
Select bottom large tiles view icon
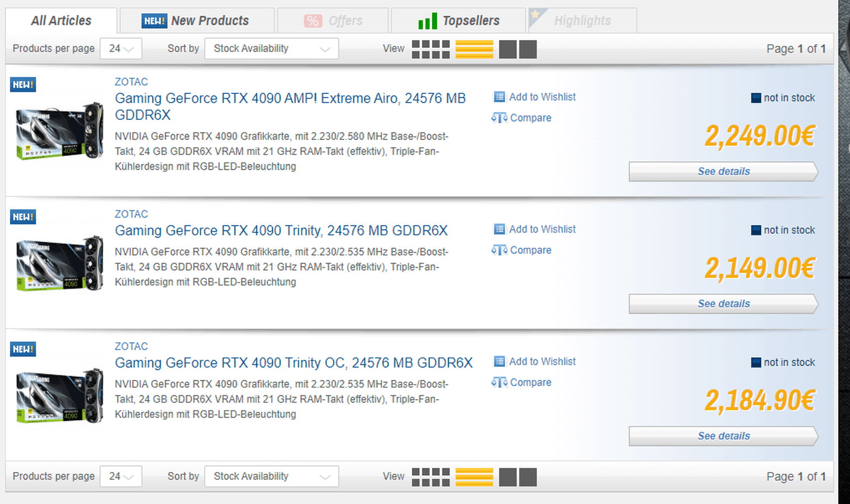[x=518, y=477]
